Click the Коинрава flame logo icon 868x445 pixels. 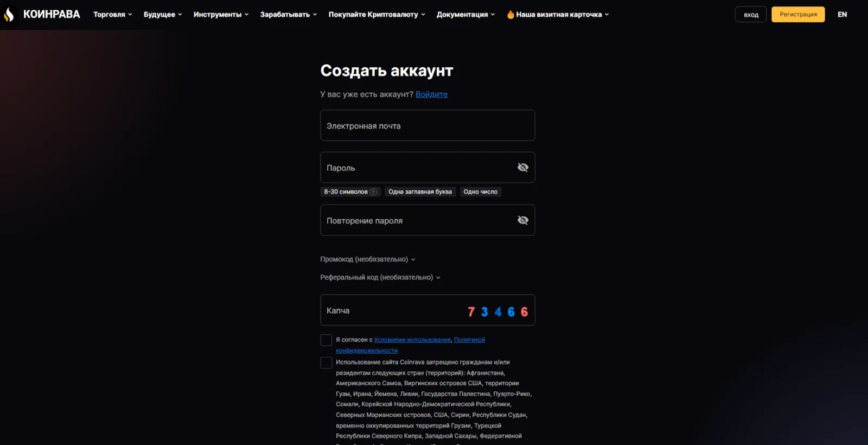9,15
